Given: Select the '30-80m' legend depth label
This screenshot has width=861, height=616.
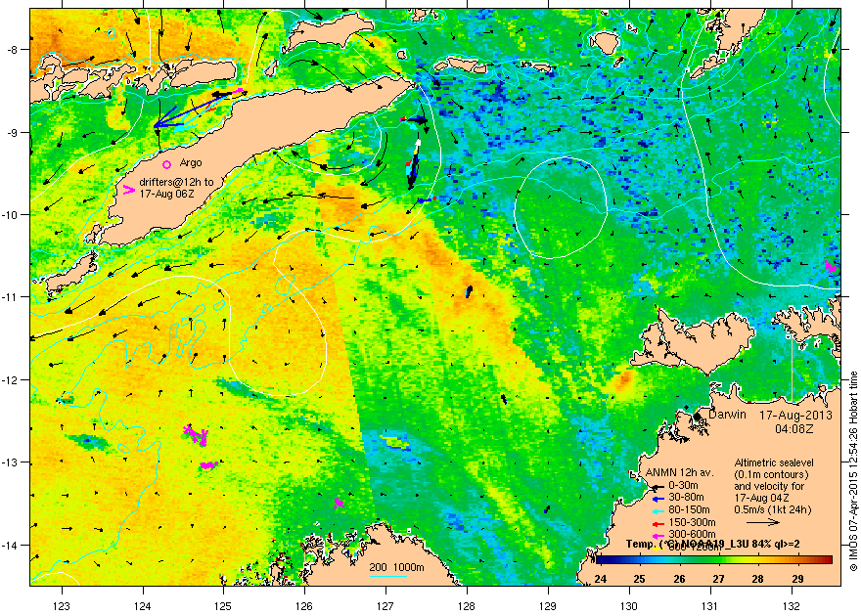Looking at the screenshot, I should click(x=686, y=498).
